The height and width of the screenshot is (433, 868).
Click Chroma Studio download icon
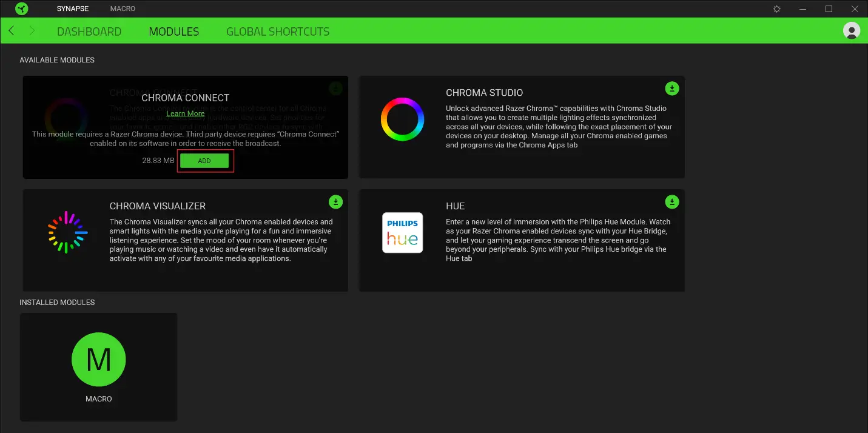point(671,89)
